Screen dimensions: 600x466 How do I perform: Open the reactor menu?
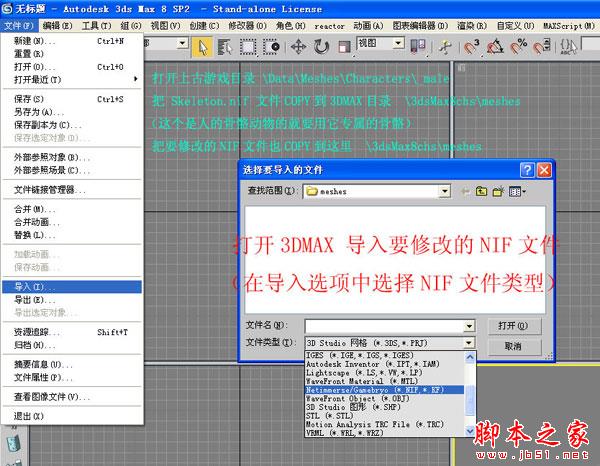(329, 26)
